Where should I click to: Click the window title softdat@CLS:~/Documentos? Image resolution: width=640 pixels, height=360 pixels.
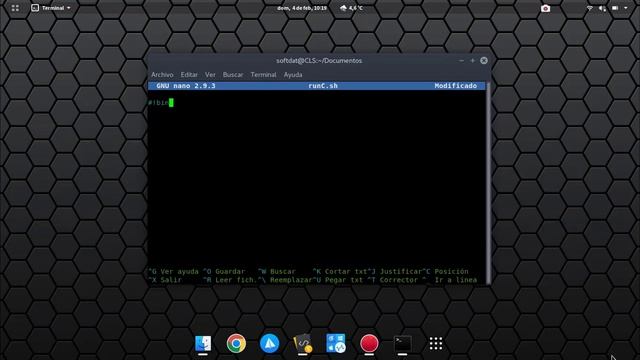pyautogui.click(x=319, y=60)
